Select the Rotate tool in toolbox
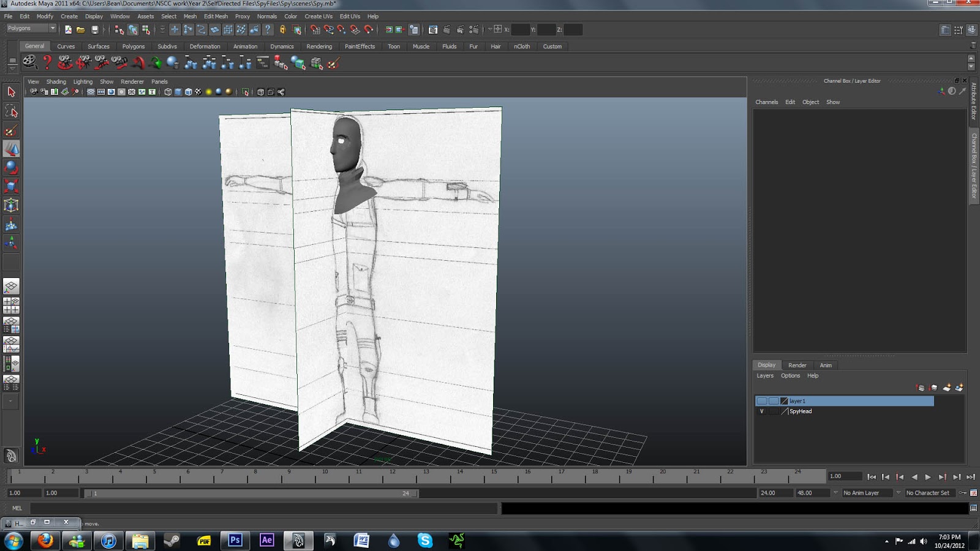Viewport: 980px width, 551px height. [11, 167]
